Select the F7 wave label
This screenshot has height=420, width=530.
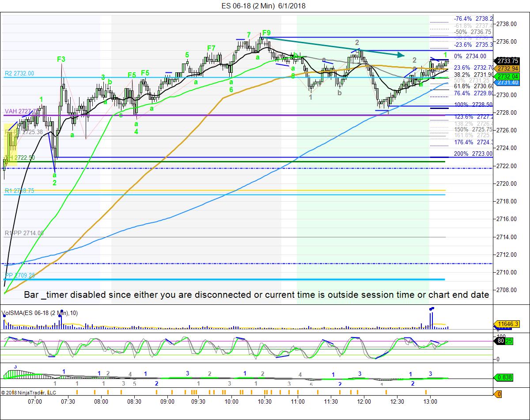tap(211, 48)
